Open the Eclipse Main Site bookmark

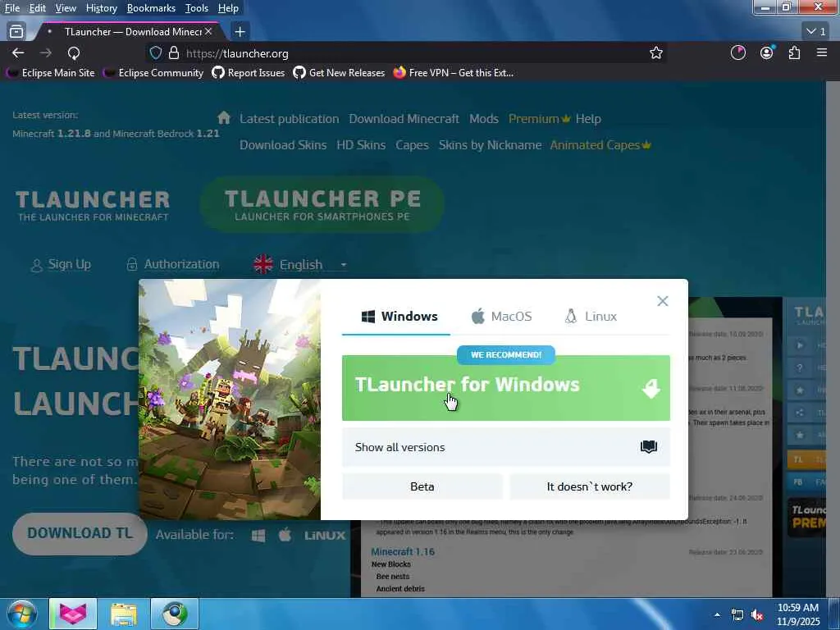(x=51, y=72)
